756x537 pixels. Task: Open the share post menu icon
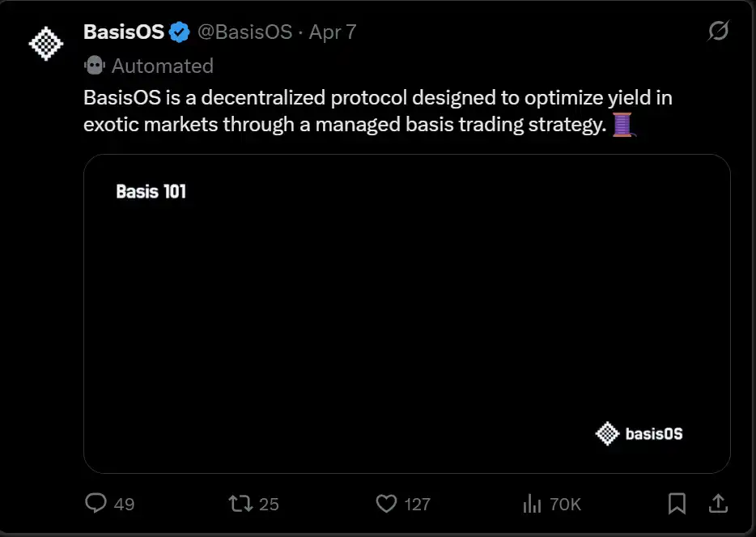718,504
